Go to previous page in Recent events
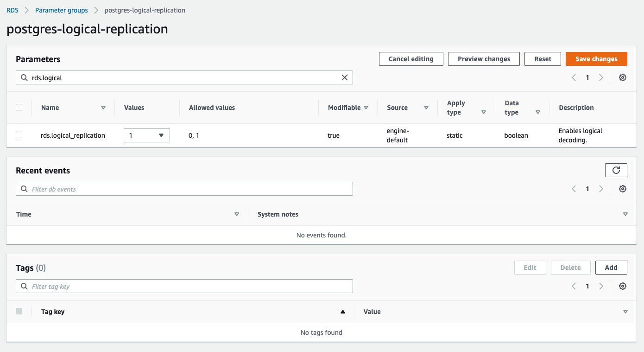Image resolution: width=644 pixels, height=352 pixels. tap(574, 189)
